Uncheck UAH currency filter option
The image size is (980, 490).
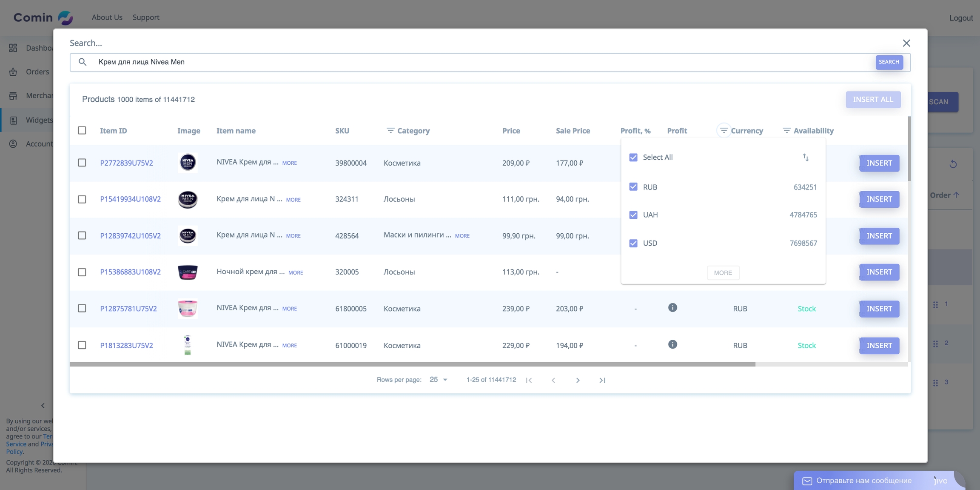pos(633,215)
